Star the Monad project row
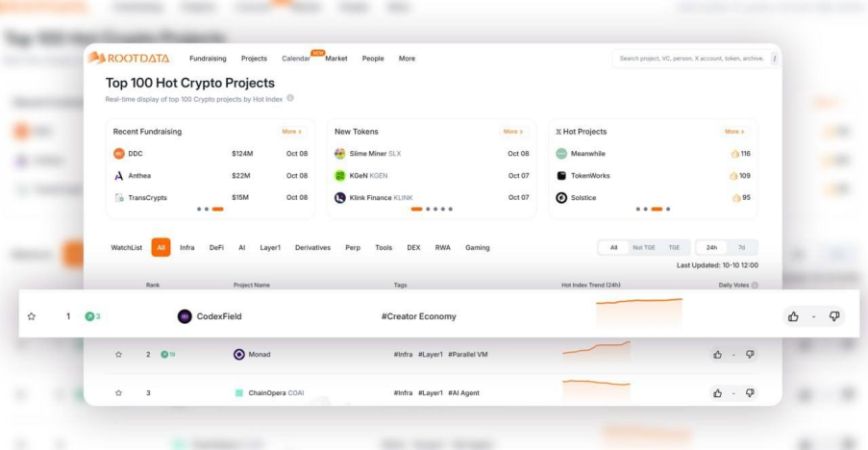 pyautogui.click(x=118, y=354)
